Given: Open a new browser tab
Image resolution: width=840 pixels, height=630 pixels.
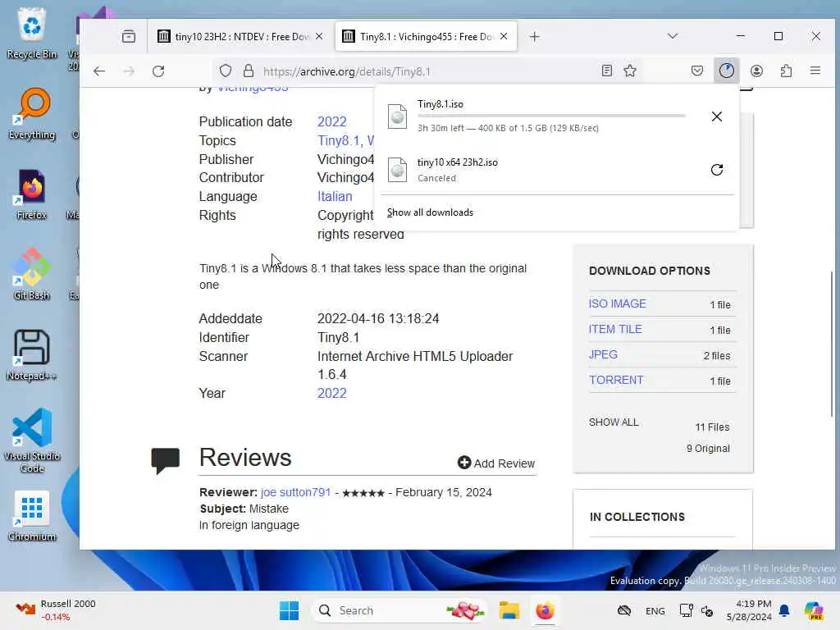Looking at the screenshot, I should click(534, 36).
